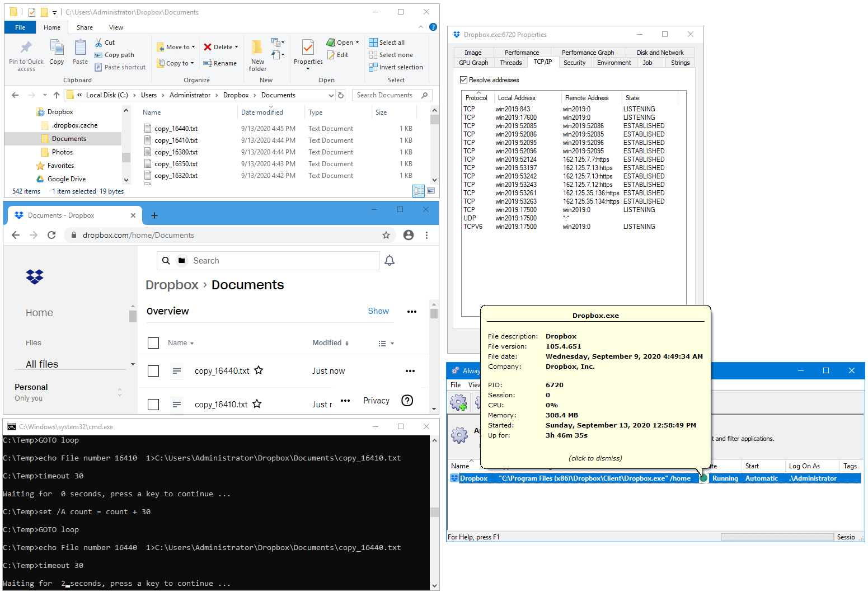
Task: Click Copy path in Explorer ribbon
Action: coord(114,55)
